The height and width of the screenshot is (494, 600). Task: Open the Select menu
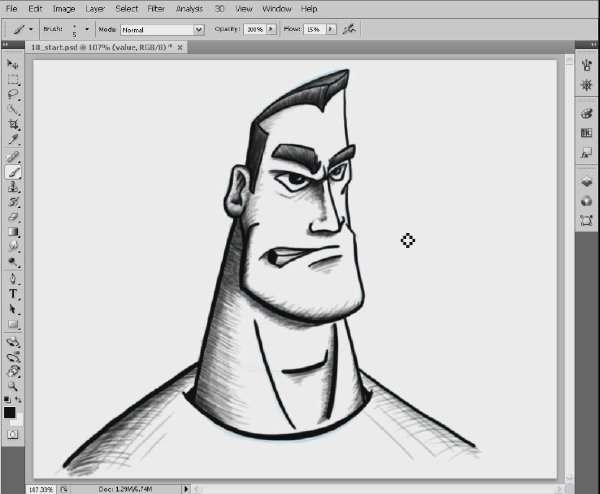tap(127, 8)
